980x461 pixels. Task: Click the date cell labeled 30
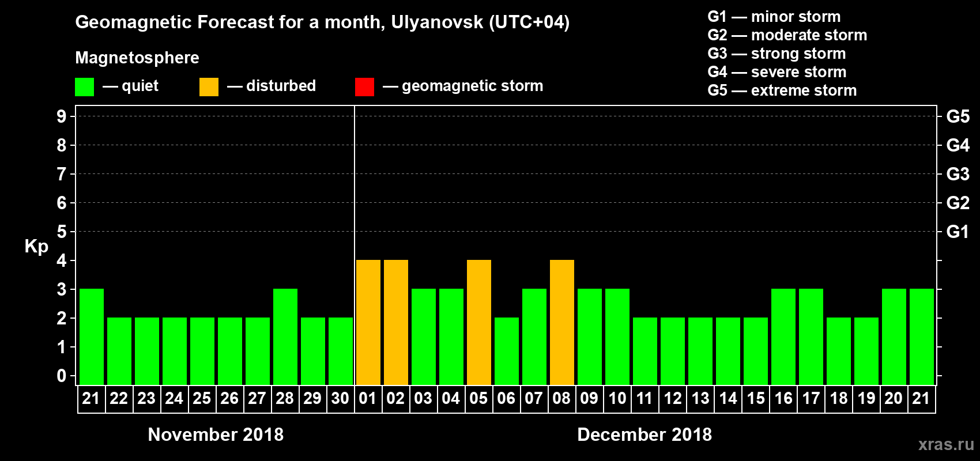point(341,399)
